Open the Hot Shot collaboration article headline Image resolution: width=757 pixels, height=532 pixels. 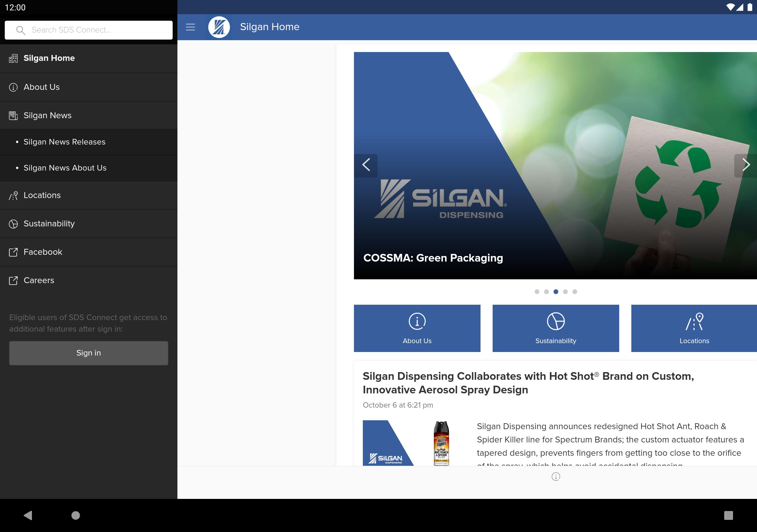pos(528,383)
